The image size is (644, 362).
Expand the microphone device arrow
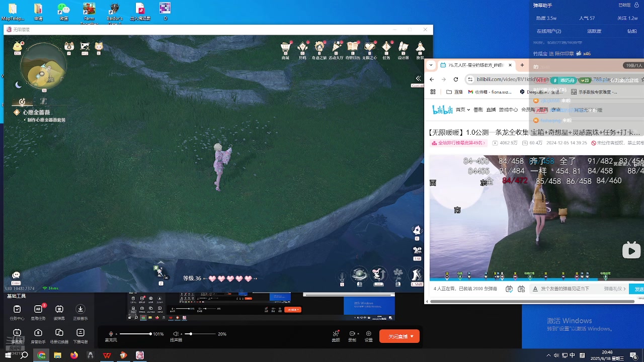(x=116, y=334)
